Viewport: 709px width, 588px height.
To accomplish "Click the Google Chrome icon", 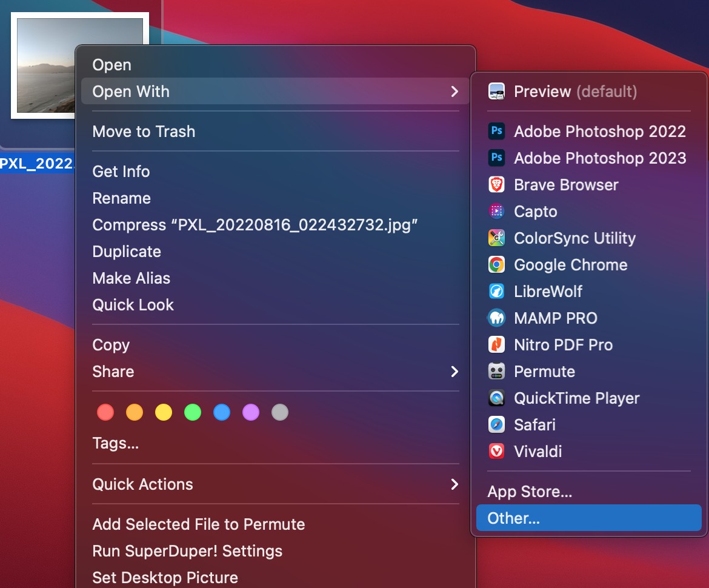I will [x=496, y=264].
